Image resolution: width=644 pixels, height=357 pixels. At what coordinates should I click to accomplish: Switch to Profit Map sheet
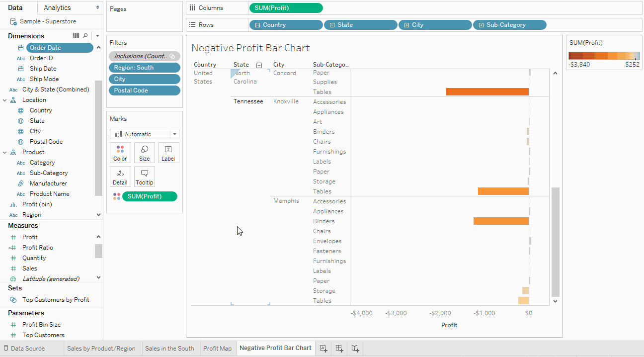(218, 349)
